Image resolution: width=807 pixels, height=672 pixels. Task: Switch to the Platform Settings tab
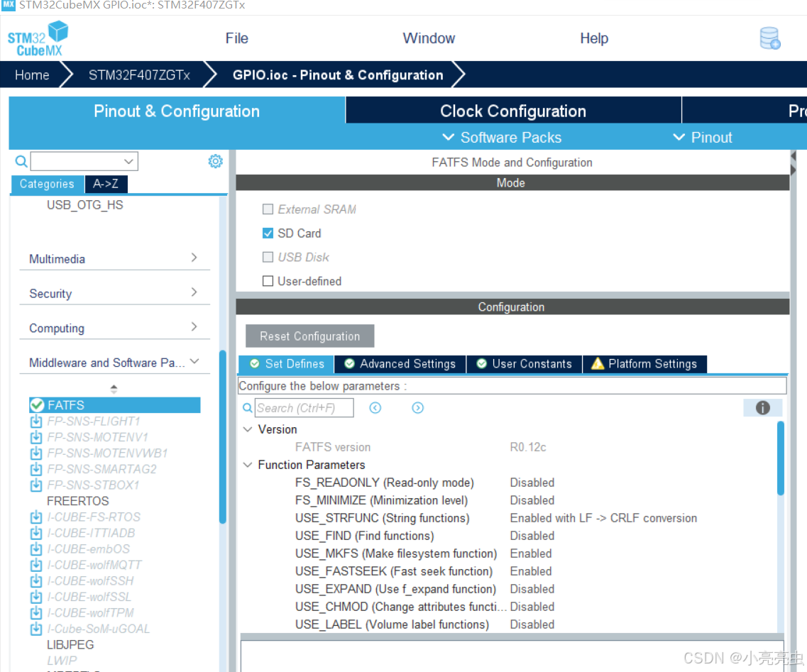(644, 364)
